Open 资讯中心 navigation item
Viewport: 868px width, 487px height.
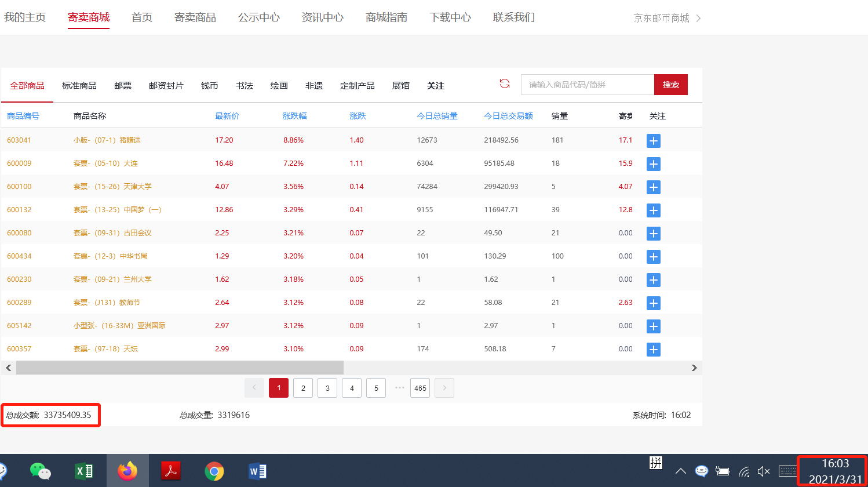[323, 17]
